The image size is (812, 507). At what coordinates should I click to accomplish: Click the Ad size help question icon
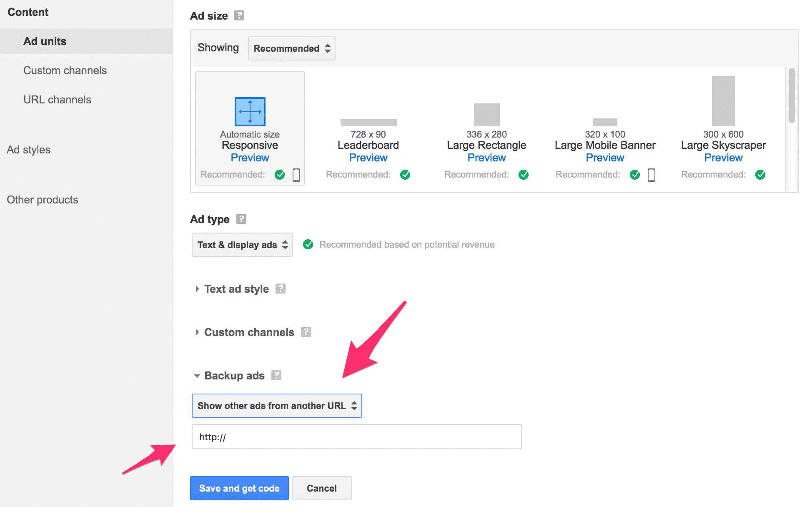coord(239,16)
